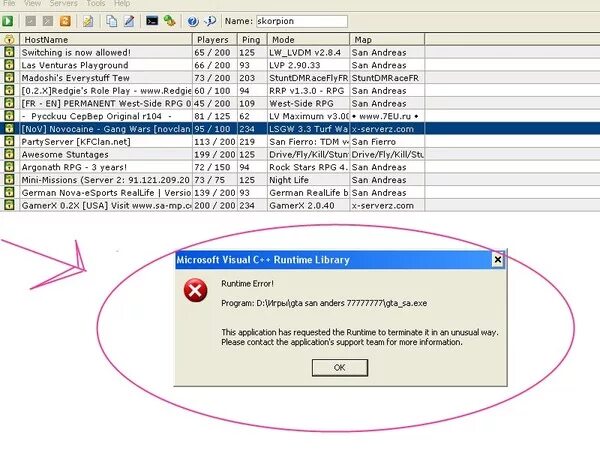Screen dimensions: 600x450
Task: Select the Switching is now allowed! server
Action: click(x=300, y=52)
